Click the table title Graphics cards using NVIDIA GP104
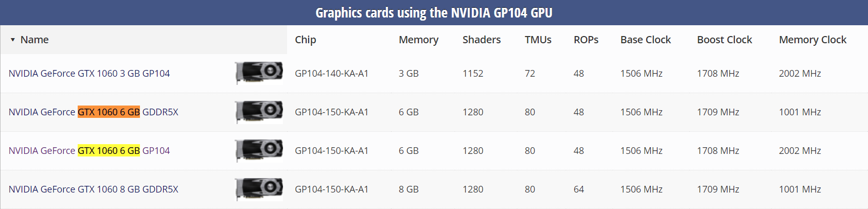 434,12
